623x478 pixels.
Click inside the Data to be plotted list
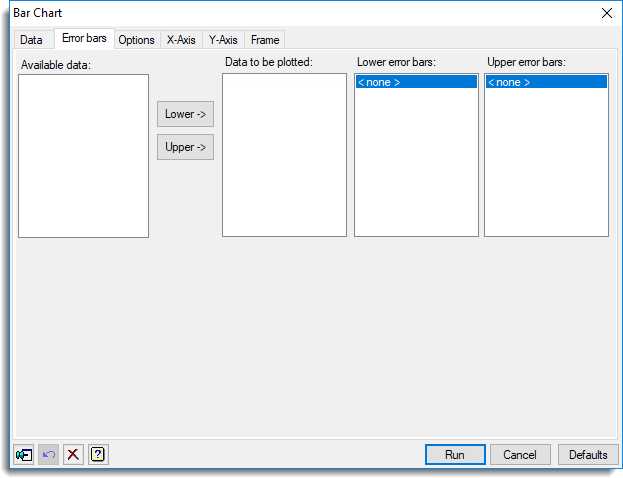(x=284, y=156)
